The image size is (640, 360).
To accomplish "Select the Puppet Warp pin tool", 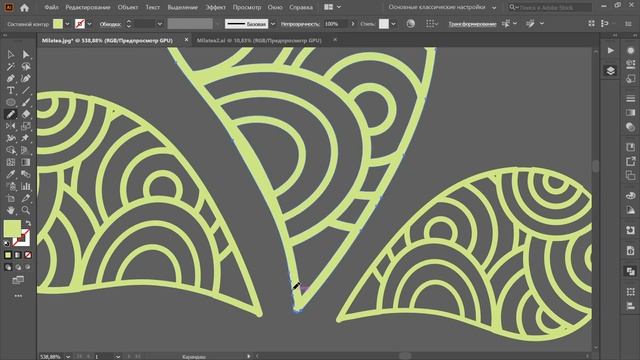I will coord(26,138).
